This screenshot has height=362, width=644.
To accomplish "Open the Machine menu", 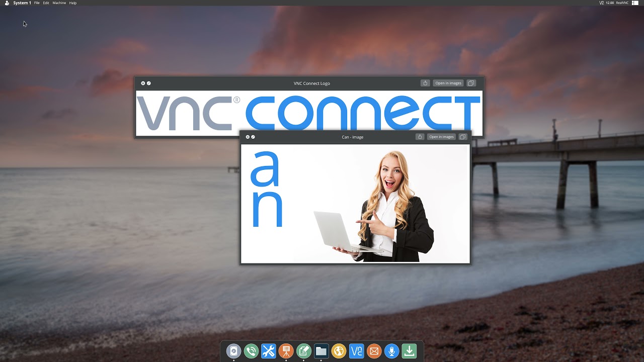I will point(59,3).
